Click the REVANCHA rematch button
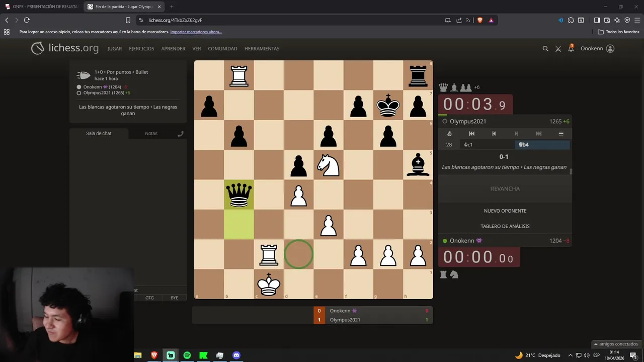The height and width of the screenshot is (362, 644). click(x=505, y=189)
